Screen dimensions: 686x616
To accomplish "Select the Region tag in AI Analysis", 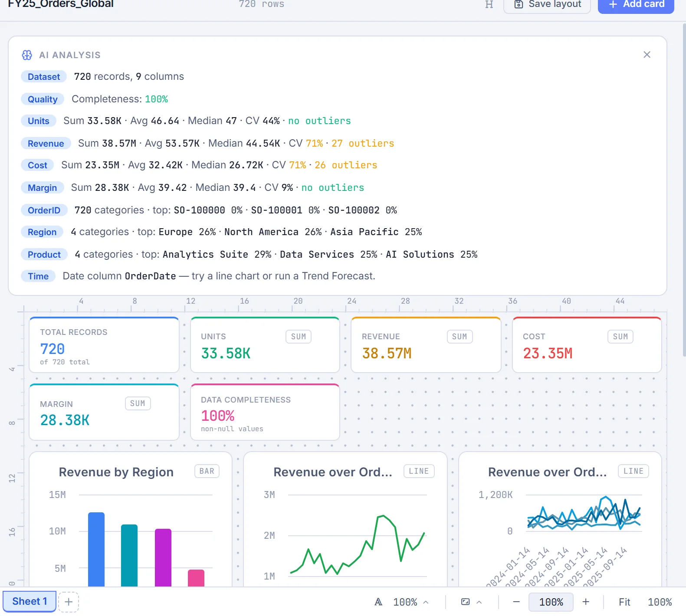I will click(x=42, y=232).
